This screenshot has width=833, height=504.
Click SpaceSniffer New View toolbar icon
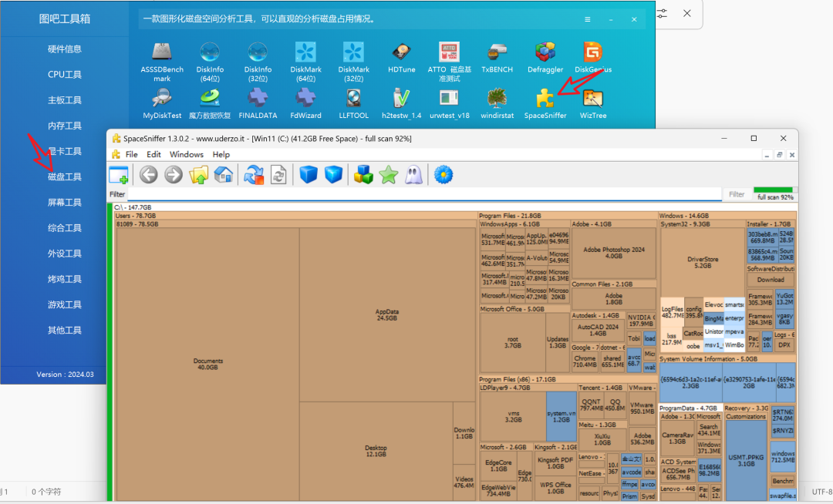tap(119, 175)
